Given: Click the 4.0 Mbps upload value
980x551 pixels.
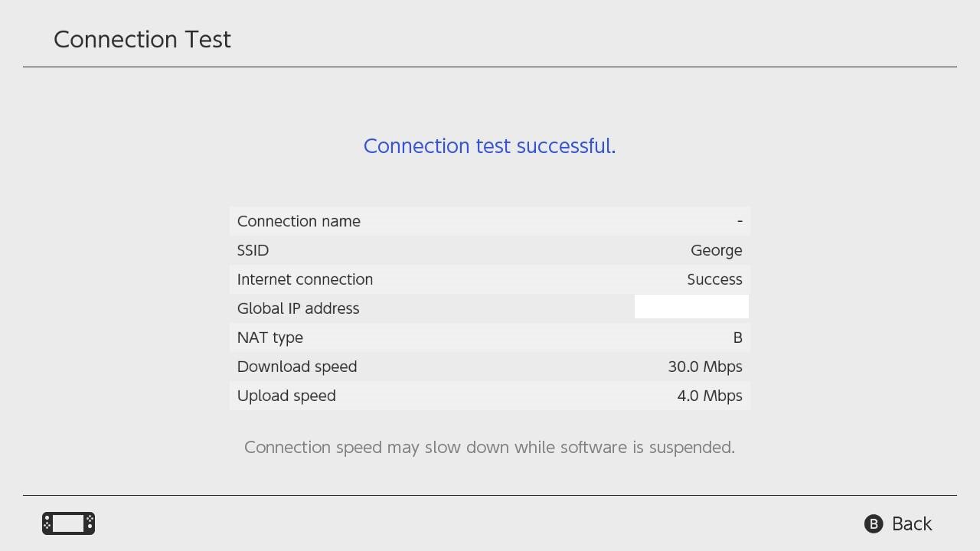Looking at the screenshot, I should tap(709, 396).
